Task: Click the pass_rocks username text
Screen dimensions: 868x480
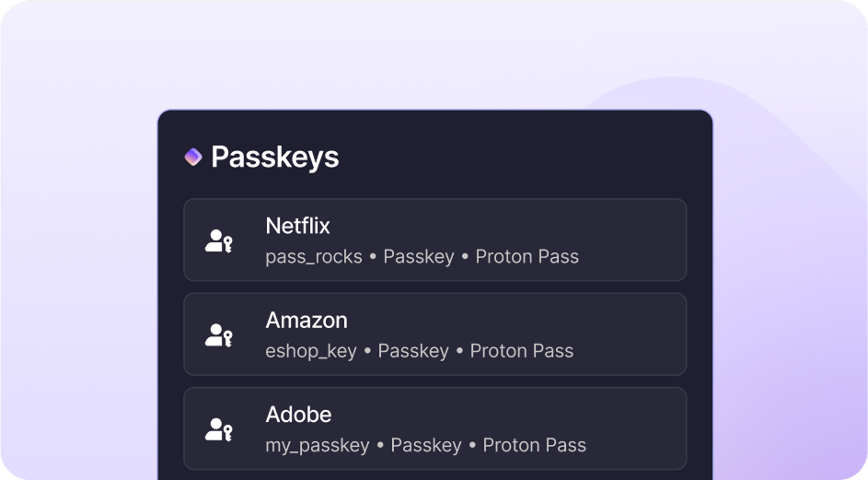Action: 314,257
